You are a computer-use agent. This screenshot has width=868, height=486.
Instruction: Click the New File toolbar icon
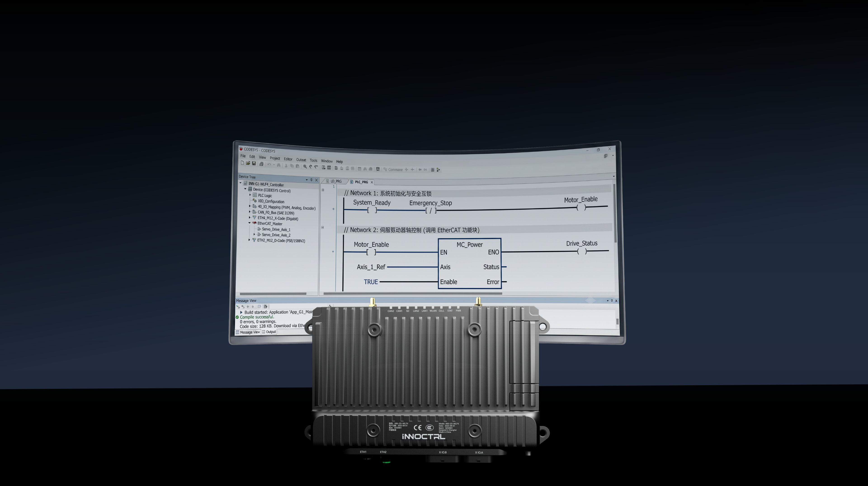click(242, 163)
